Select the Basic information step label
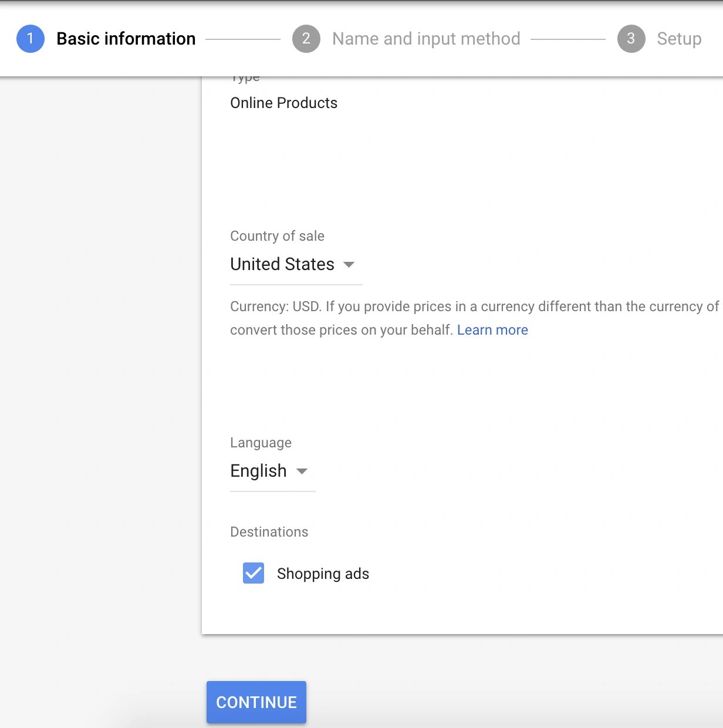 pyautogui.click(x=126, y=39)
